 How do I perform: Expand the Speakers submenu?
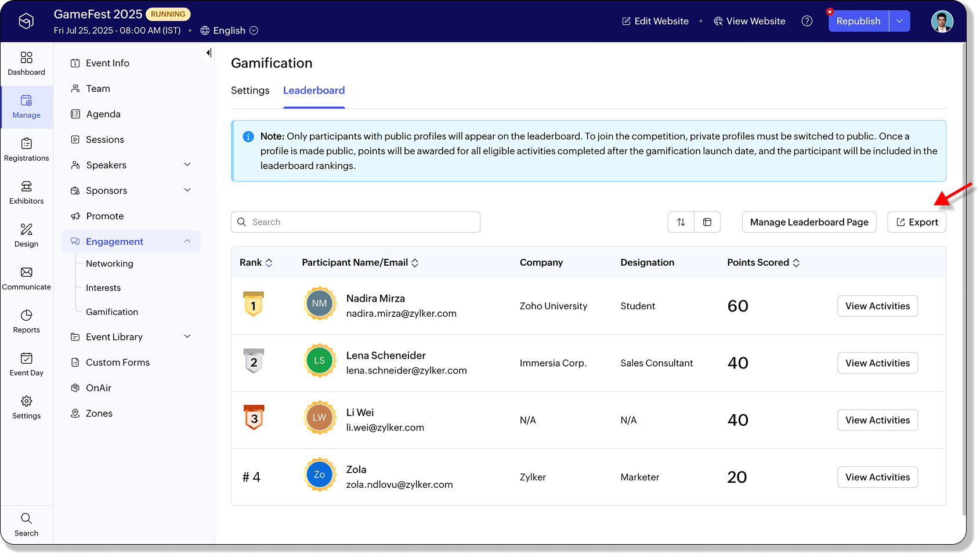[187, 165]
